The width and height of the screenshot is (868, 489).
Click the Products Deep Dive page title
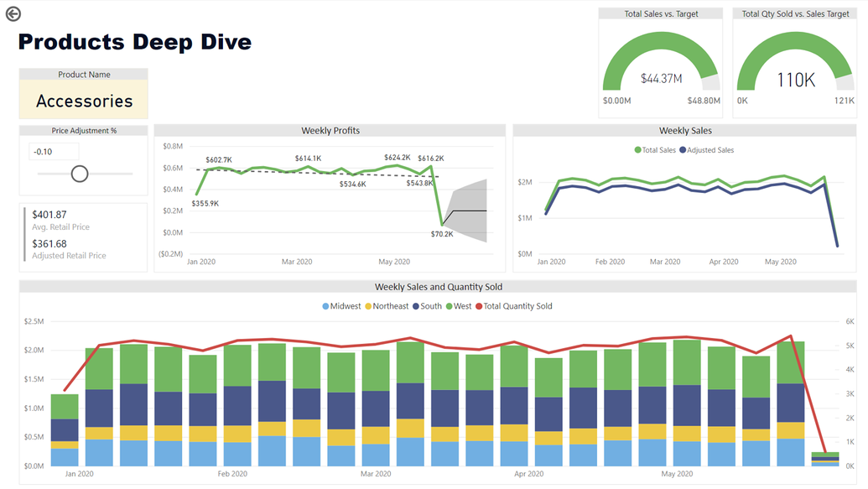pyautogui.click(x=134, y=41)
